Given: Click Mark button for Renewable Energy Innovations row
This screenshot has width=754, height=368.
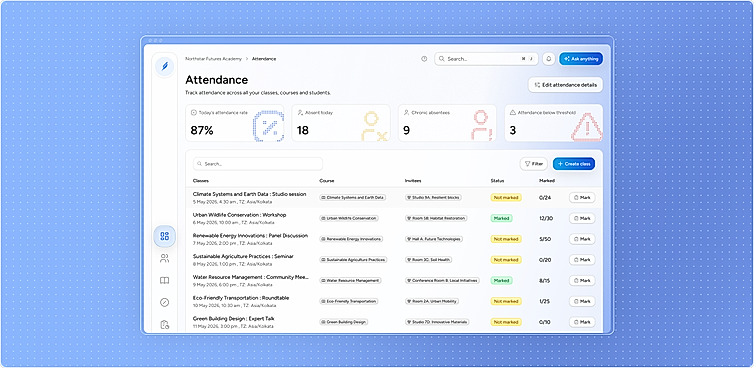Looking at the screenshot, I should point(582,239).
